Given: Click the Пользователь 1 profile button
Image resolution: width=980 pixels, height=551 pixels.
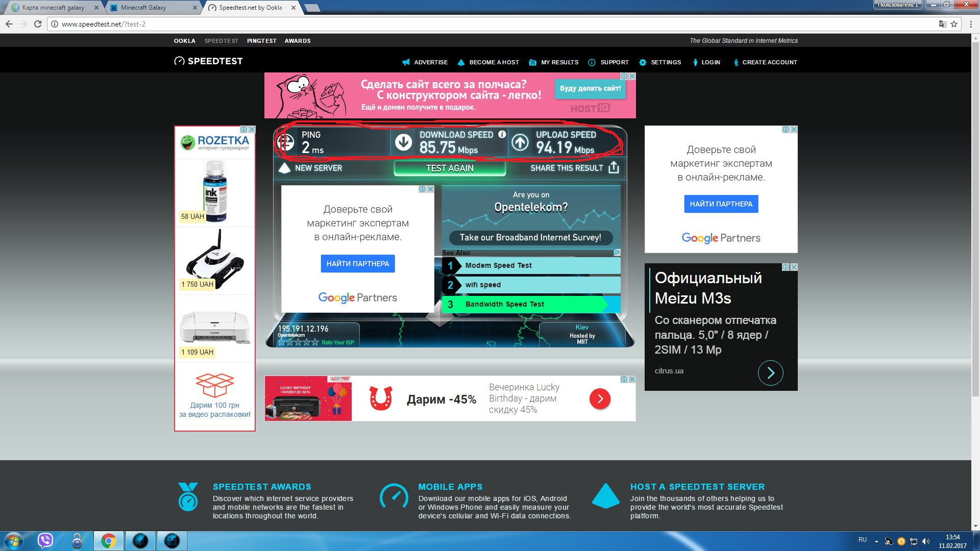Looking at the screenshot, I should 898,5.
